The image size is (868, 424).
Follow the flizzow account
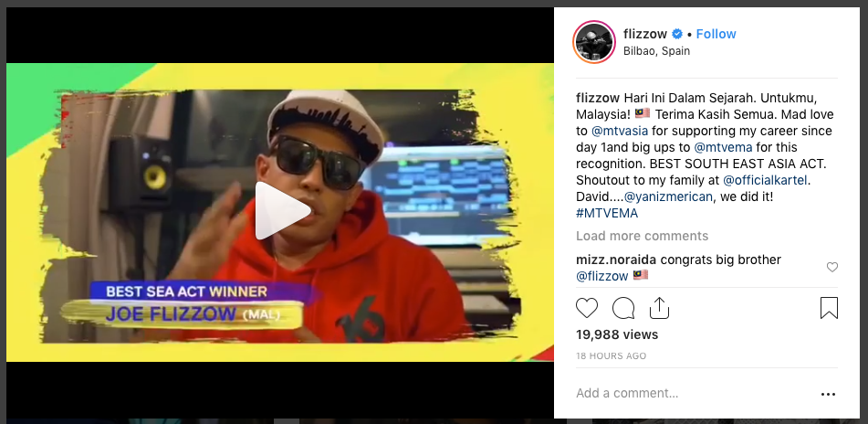[716, 34]
